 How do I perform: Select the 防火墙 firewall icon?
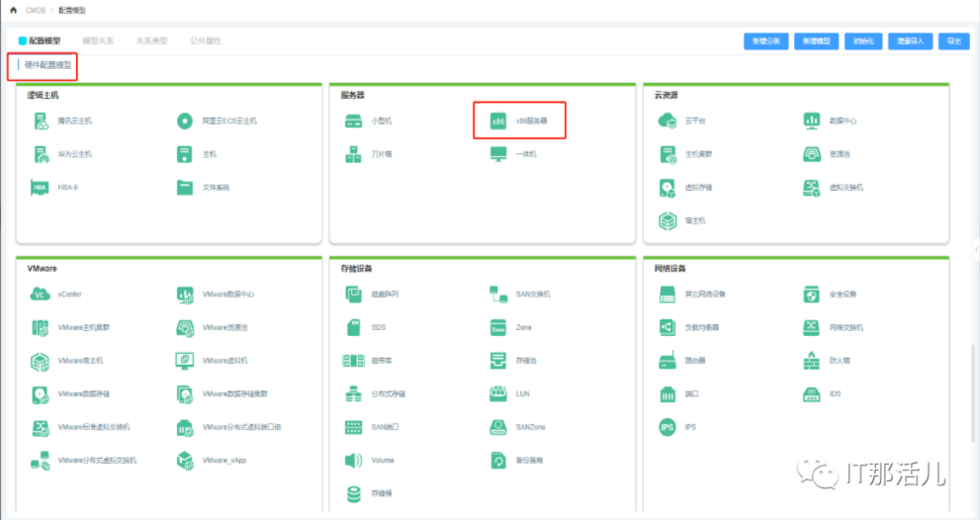click(812, 361)
